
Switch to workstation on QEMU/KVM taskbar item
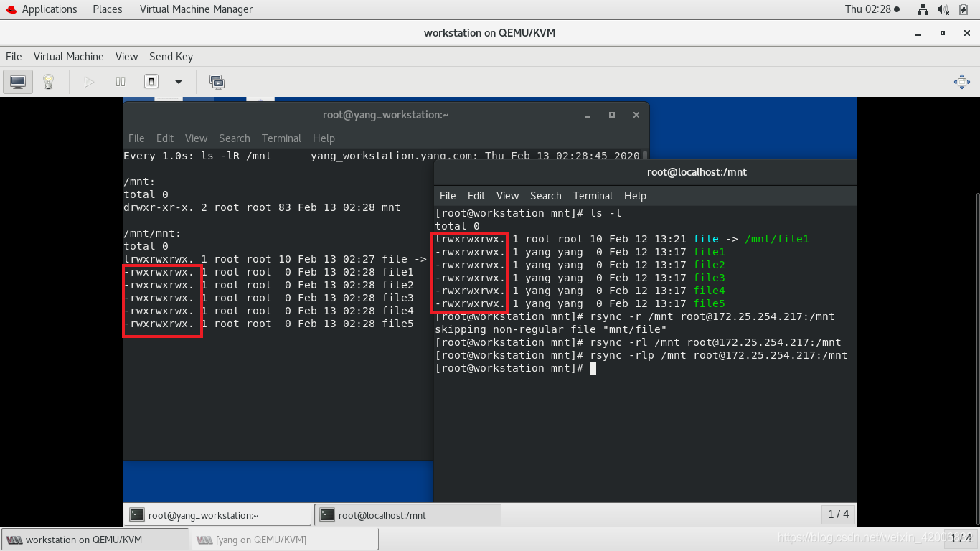point(96,540)
